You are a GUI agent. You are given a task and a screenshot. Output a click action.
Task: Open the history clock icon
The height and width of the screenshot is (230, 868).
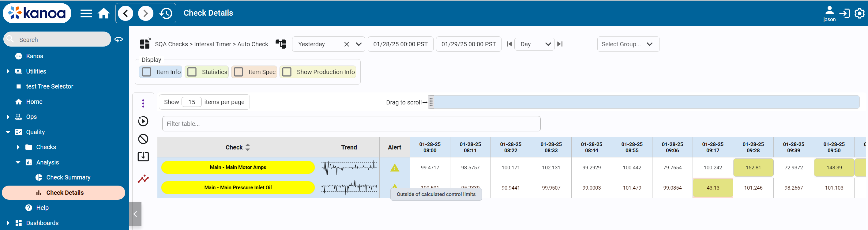click(166, 13)
